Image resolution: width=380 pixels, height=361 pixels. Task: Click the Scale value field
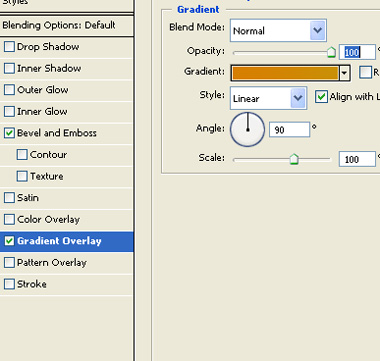point(357,159)
